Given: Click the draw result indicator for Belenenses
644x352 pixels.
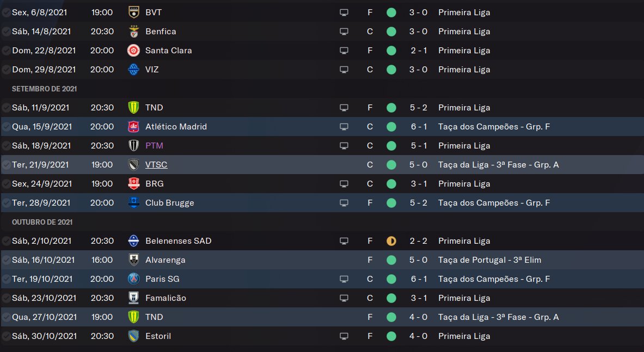Looking at the screenshot, I should tap(391, 241).
